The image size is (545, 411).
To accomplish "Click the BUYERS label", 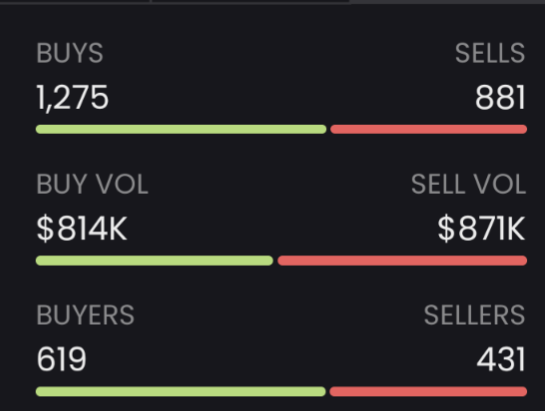I will tap(86, 315).
